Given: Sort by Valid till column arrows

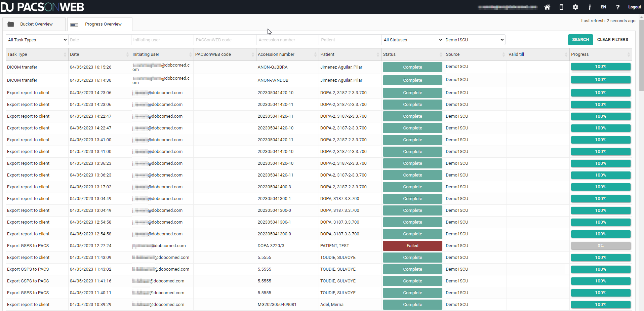Looking at the screenshot, I should [x=566, y=54].
